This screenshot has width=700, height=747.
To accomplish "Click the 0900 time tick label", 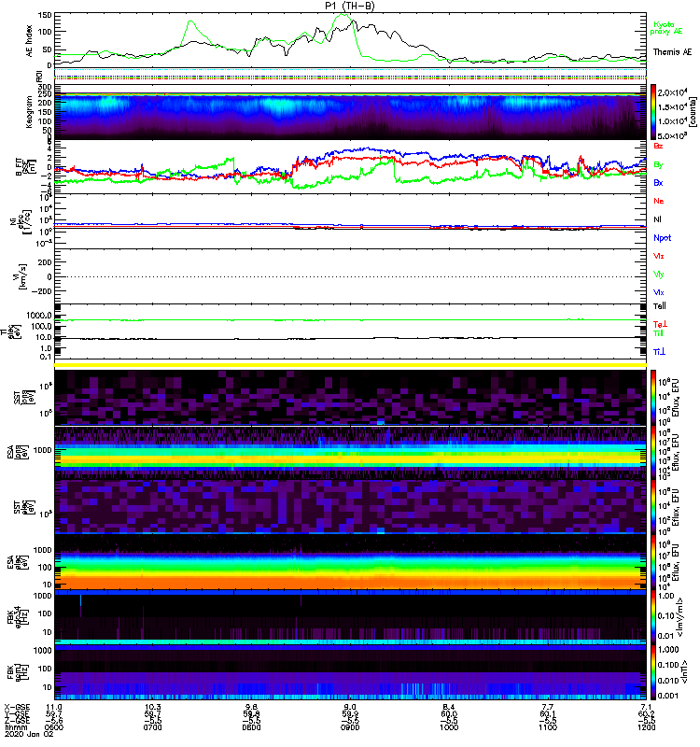I will click(x=350, y=727).
